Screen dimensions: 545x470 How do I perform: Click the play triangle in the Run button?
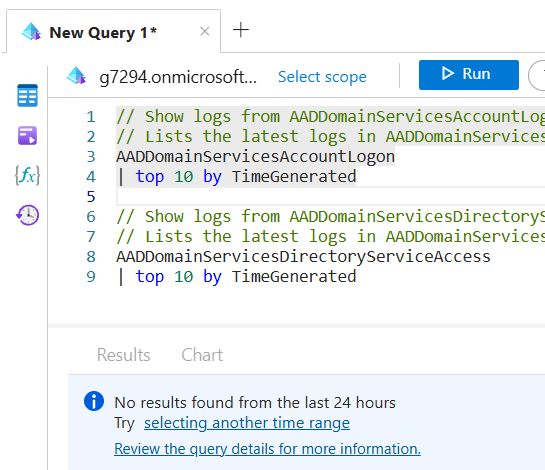[x=448, y=74]
